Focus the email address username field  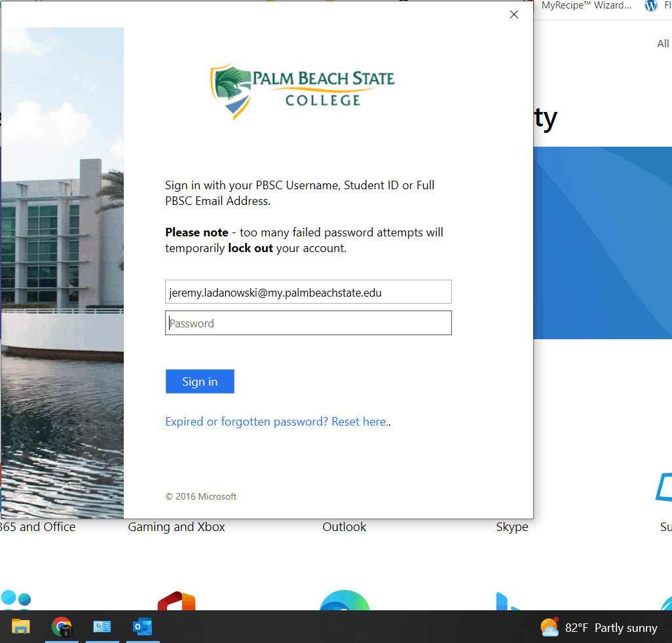pos(308,292)
